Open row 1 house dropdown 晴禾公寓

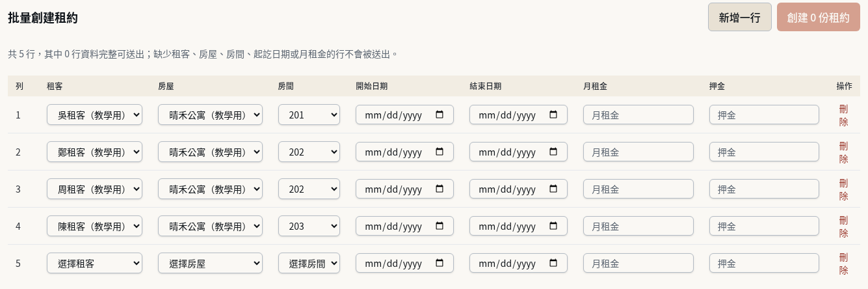click(210, 115)
